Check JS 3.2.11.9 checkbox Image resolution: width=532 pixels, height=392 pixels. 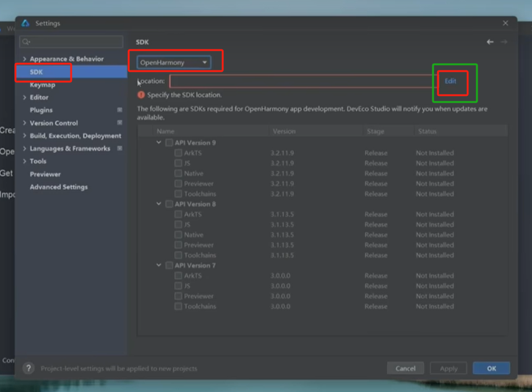pyautogui.click(x=178, y=163)
